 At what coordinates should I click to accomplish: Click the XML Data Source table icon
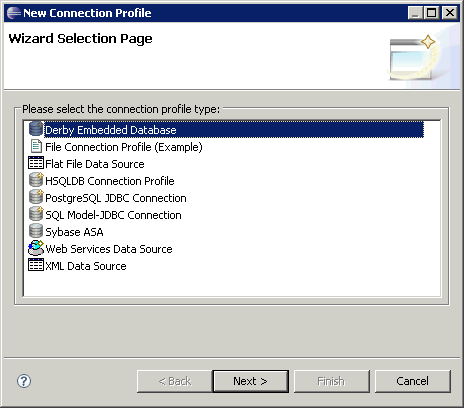(36, 265)
